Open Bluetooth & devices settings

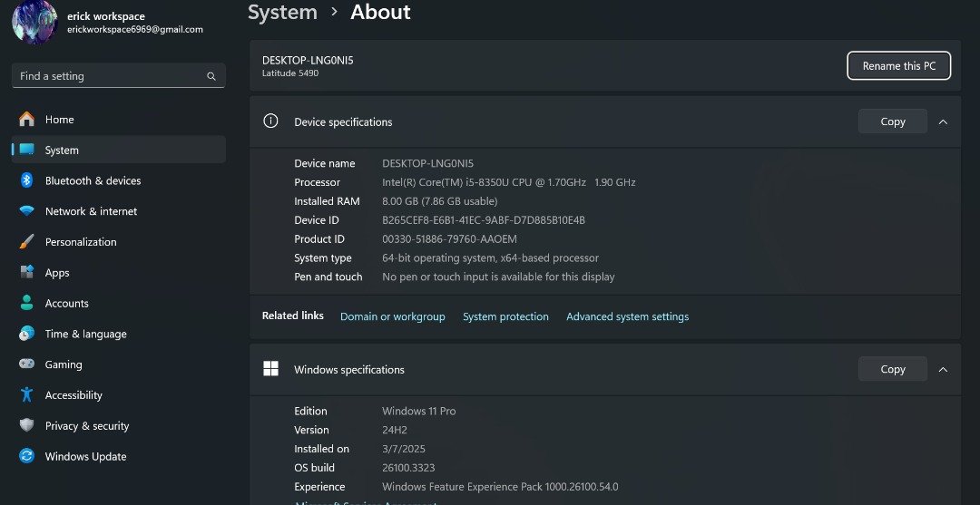pos(119,180)
